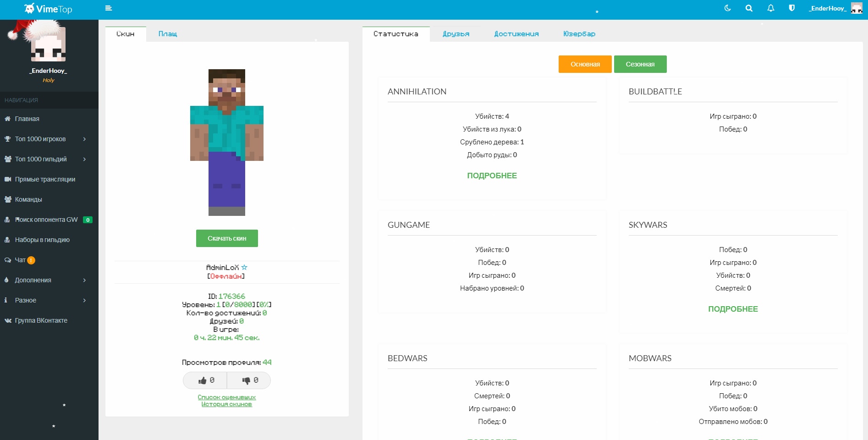Click the Steve skin preview image
The width and height of the screenshot is (868, 440).
[227, 143]
